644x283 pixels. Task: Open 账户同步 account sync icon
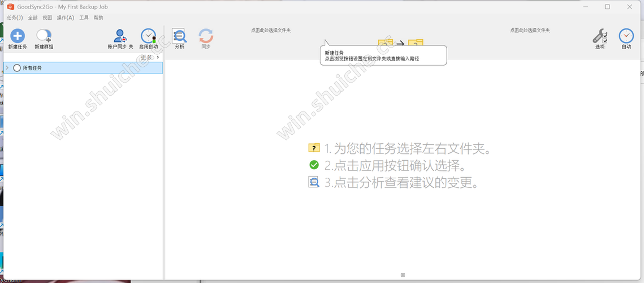(x=120, y=36)
